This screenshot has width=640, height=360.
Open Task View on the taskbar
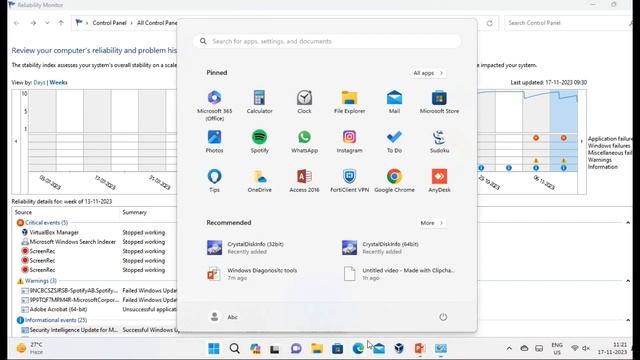(275, 349)
